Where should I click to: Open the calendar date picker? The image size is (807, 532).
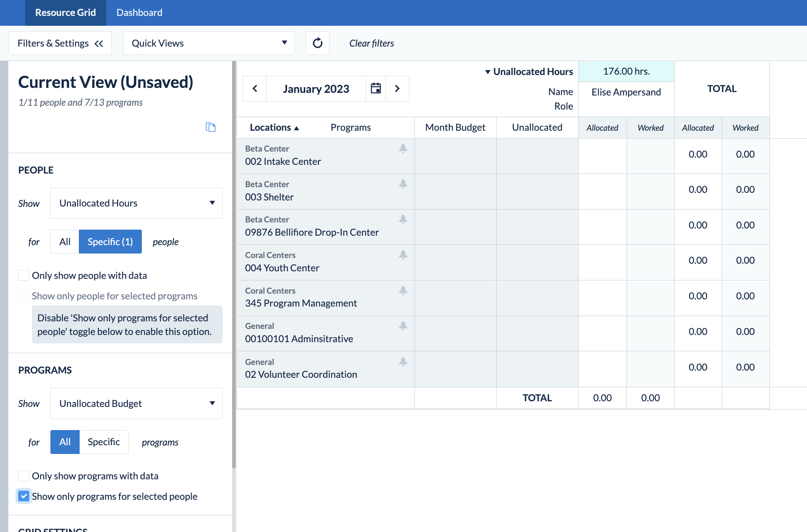[375, 88]
